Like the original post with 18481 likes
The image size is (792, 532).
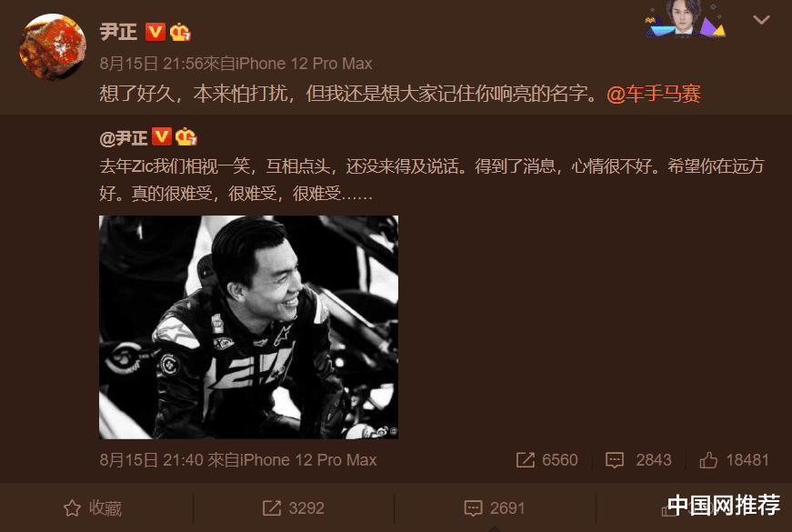point(734,460)
